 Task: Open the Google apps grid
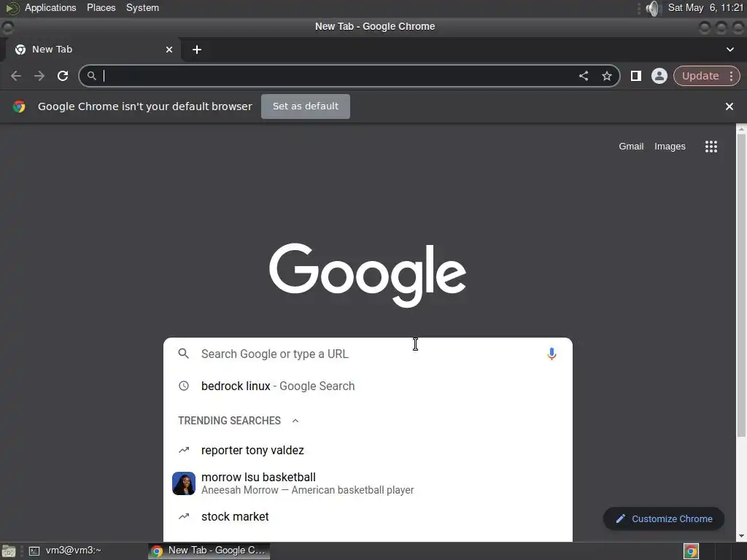[x=711, y=146]
